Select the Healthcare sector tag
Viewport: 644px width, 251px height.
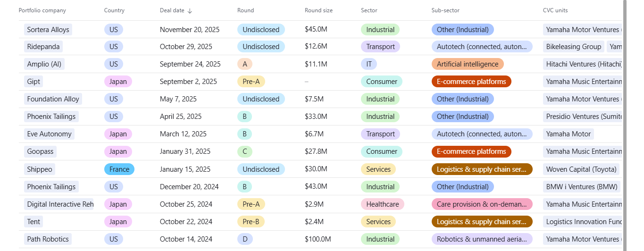pyautogui.click(x=382, y=204)
